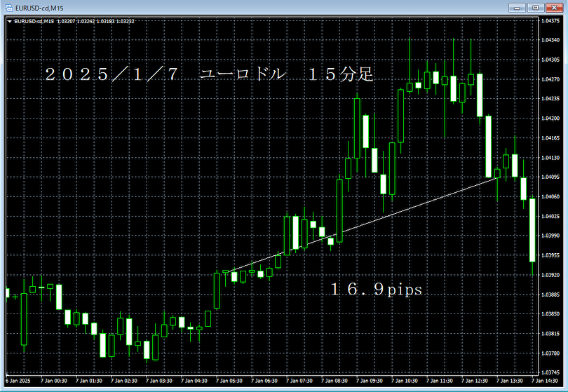The width and height of the screenshot is (568, 392).
Task: Click price label 1.03990 on the scale
Action: [550, 236]
